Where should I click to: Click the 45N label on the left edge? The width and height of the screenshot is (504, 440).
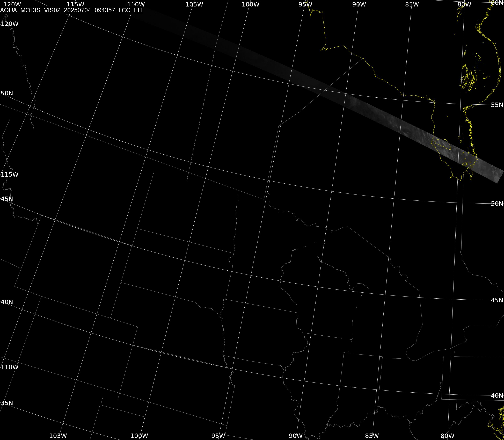[x=7, y=199]
